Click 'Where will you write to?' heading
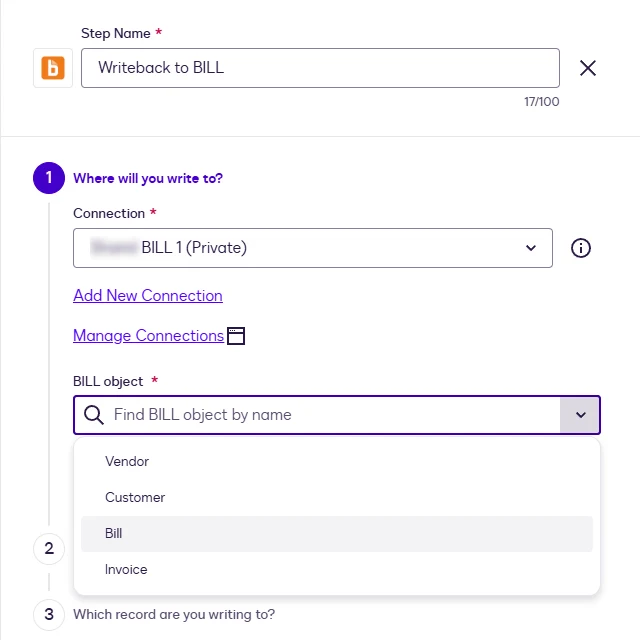The width and height of the screenshot is (640, 640). 148,178
